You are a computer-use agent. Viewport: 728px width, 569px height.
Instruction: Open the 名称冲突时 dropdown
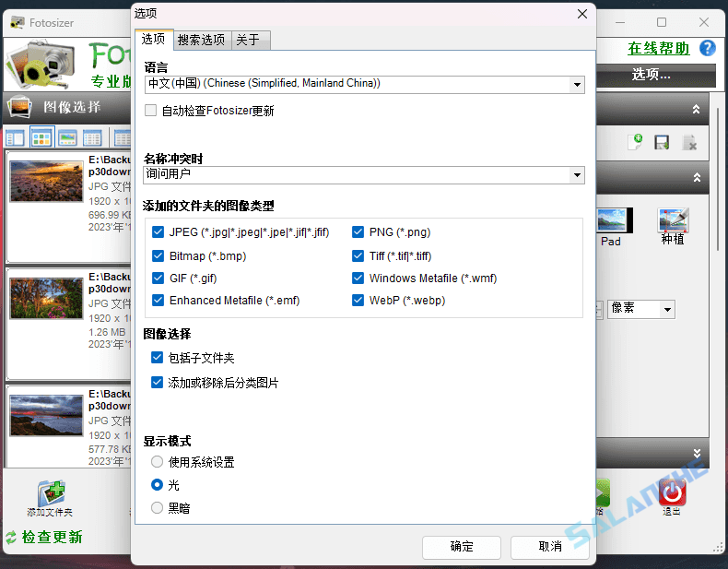pos(364,174)
